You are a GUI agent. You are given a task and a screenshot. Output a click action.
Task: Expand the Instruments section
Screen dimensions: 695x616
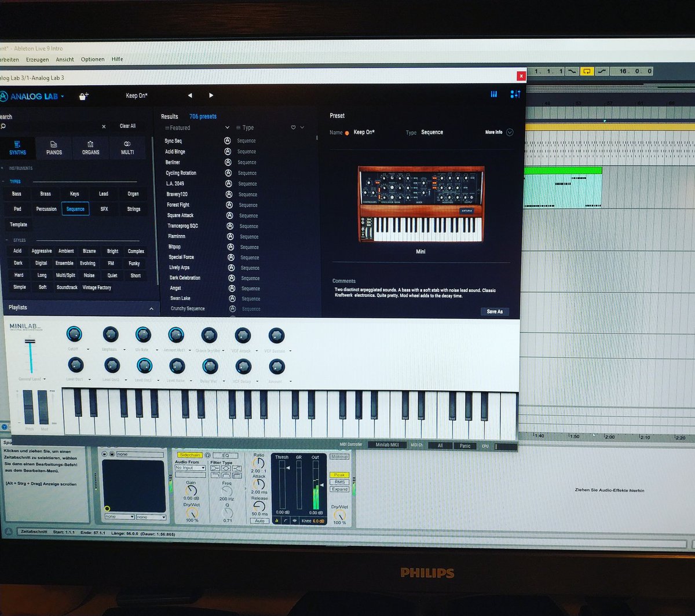tap(2, 168)
